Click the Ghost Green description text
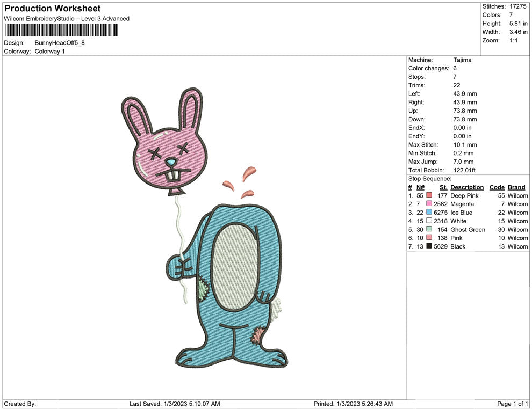Image resolution: width=532 pixels, height=409 pixels. (468, 229)
